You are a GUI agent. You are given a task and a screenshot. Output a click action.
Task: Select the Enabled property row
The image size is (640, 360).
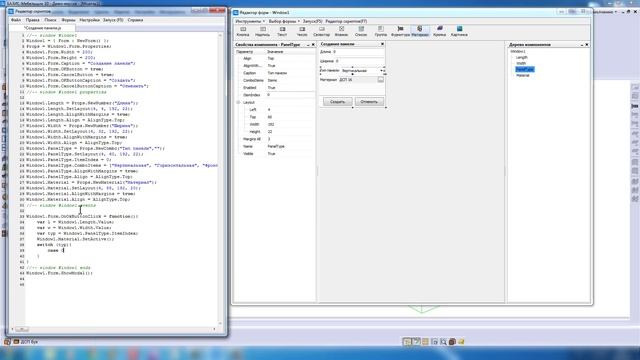275,88
